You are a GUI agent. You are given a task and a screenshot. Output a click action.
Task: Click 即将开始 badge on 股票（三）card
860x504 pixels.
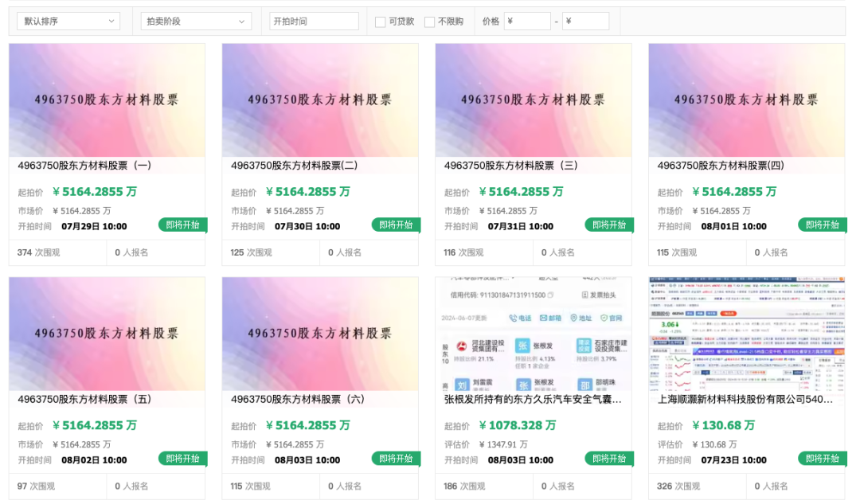point(609,225)
